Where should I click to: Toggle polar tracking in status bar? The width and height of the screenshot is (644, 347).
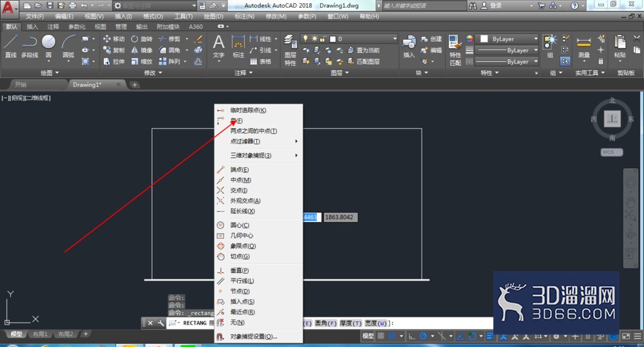423,336
